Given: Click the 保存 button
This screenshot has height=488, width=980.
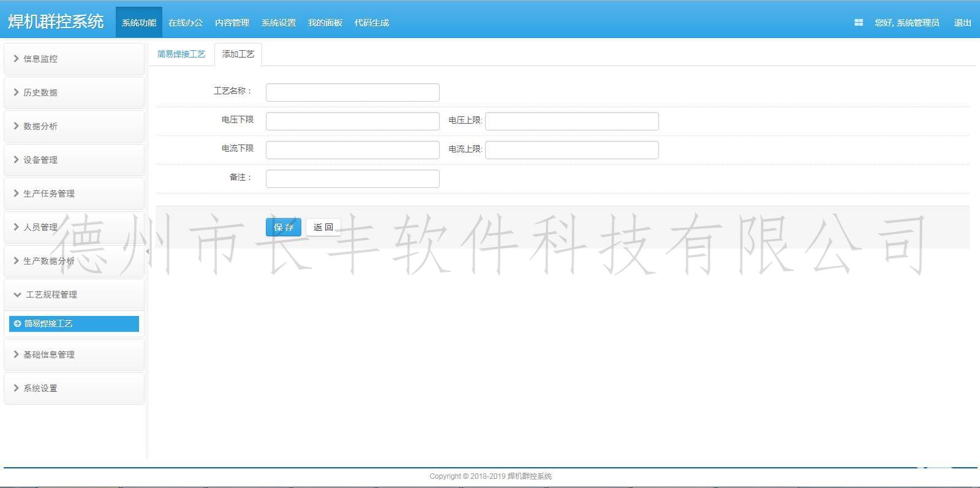Looking at the screenshot, I should (x=284, y=227).
